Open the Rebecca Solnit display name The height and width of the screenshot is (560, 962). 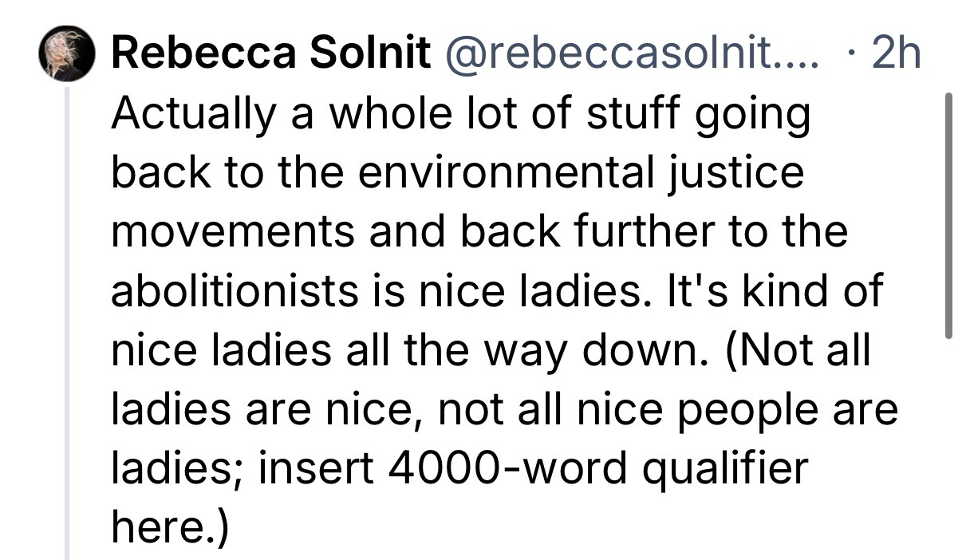270,55
